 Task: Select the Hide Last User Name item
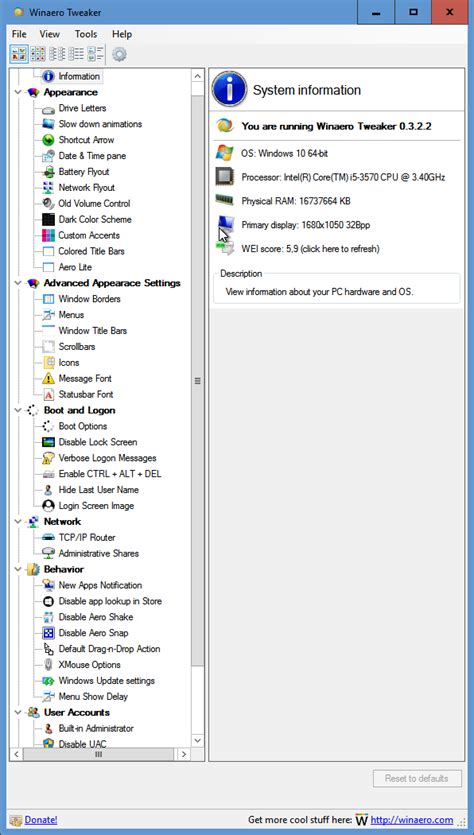click(99, 490)
